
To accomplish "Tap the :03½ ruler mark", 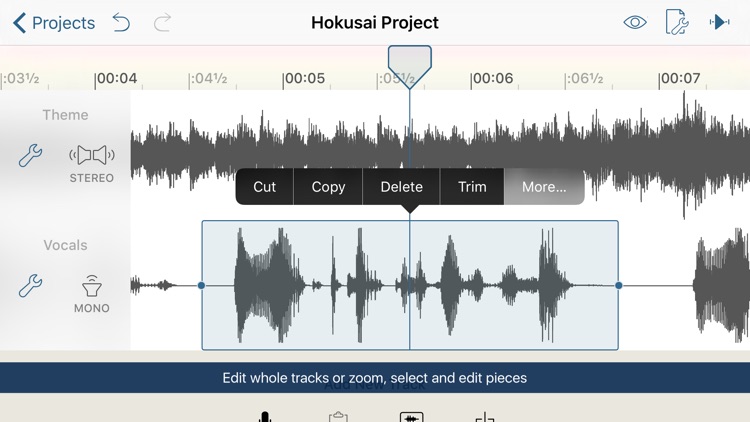I will pos(20,78).
